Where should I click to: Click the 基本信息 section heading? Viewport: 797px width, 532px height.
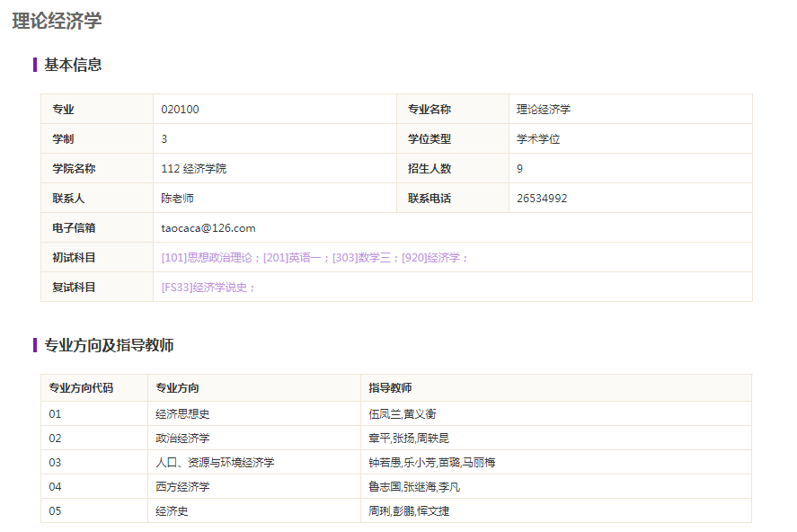tap(73, 65)
